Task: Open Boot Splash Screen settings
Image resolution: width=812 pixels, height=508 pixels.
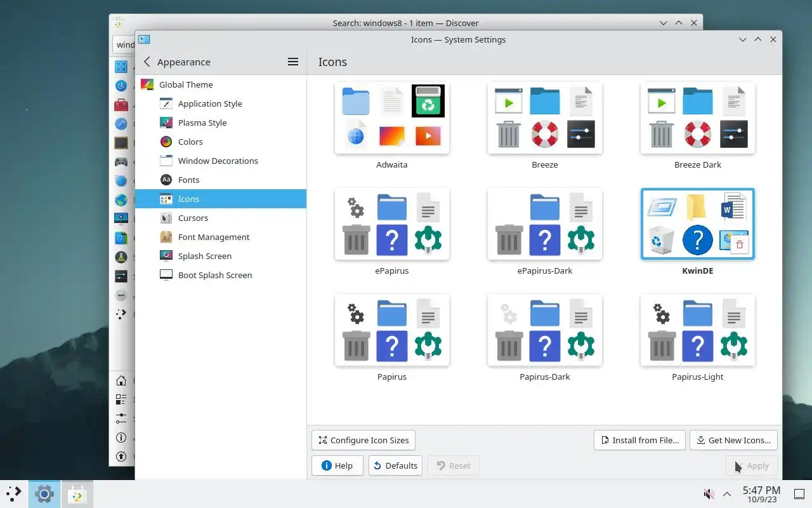Action: [221, 275]
